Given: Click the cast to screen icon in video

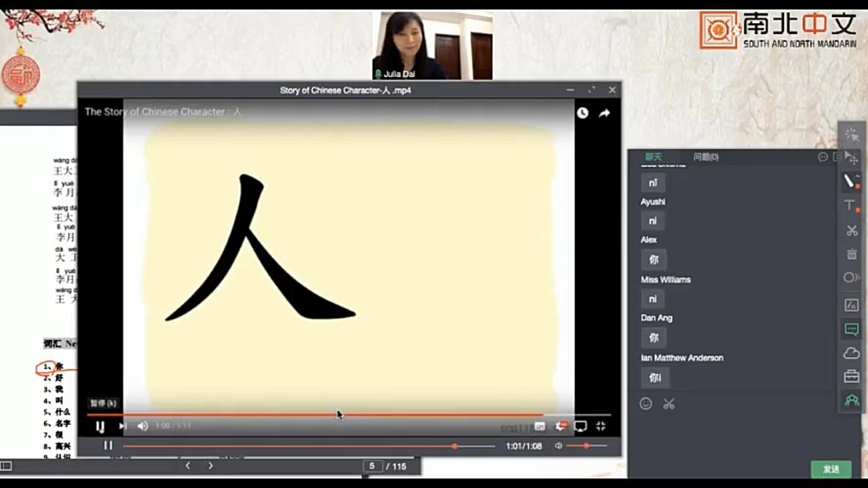Looking at the screenshot, I should tap(580, 426).
